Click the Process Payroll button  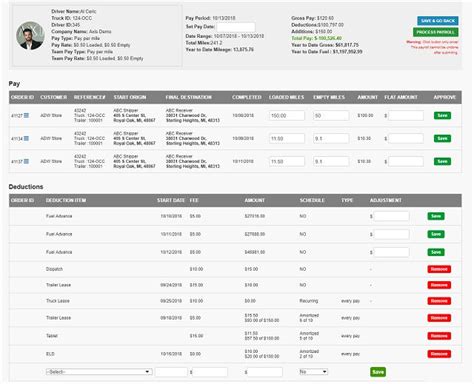tap(435, 32)
